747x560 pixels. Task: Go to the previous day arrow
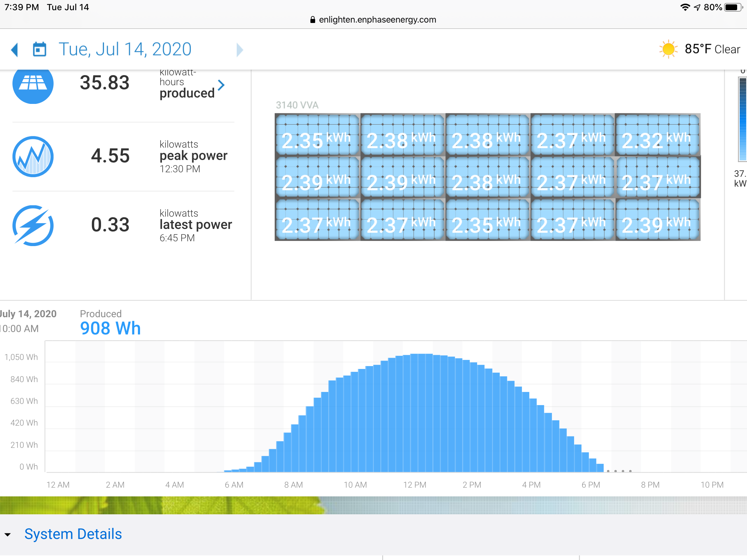[x=15, y=50]
